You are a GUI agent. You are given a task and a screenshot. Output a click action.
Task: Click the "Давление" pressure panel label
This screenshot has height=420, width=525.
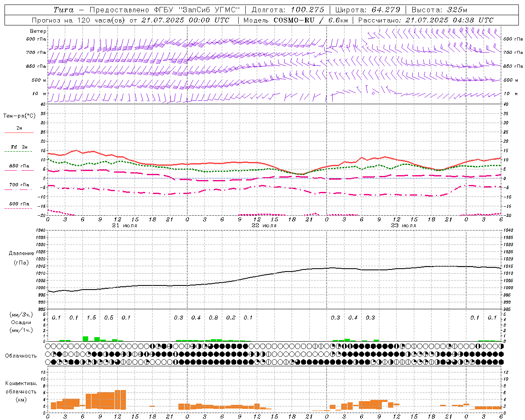pyautogui.click(x=21, y=253)
